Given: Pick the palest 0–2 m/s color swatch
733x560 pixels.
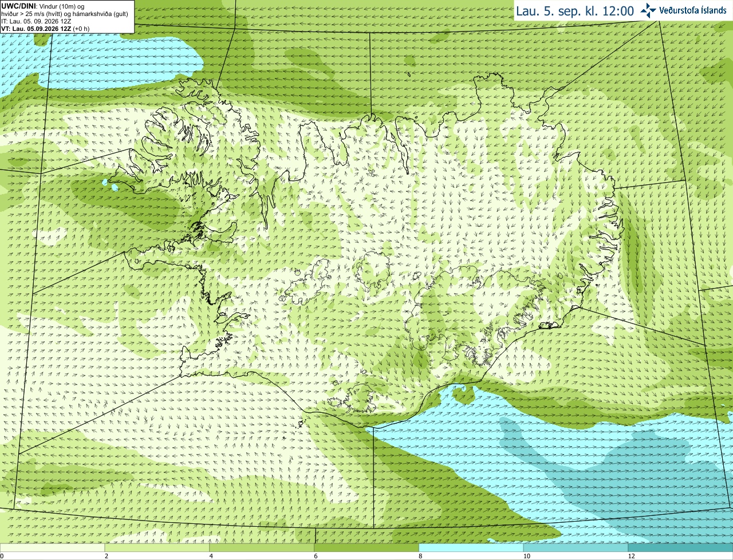Looking at the screenshot, I should pyautogui.click(x=53, y=547).
